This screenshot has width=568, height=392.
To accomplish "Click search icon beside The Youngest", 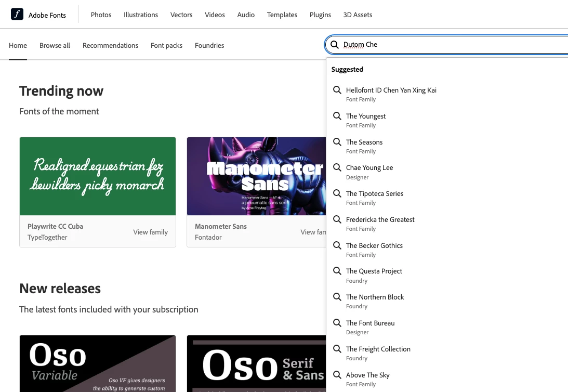I will [337, 116].
